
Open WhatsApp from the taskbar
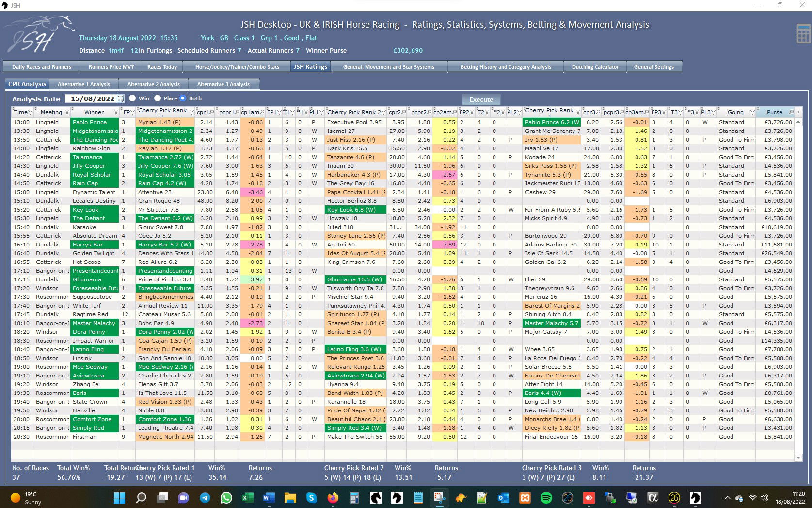click(226, 498)
